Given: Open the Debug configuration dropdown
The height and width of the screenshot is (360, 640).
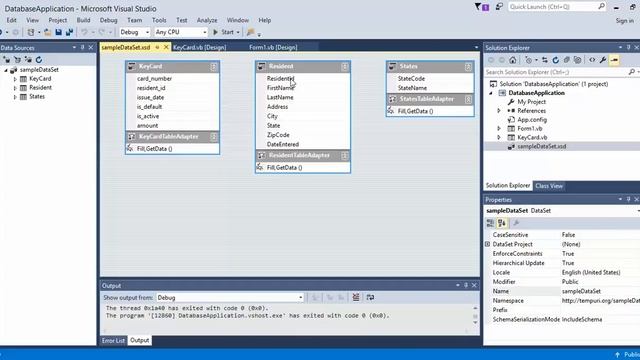Looking at the screenshot, I should coord(135,32).
